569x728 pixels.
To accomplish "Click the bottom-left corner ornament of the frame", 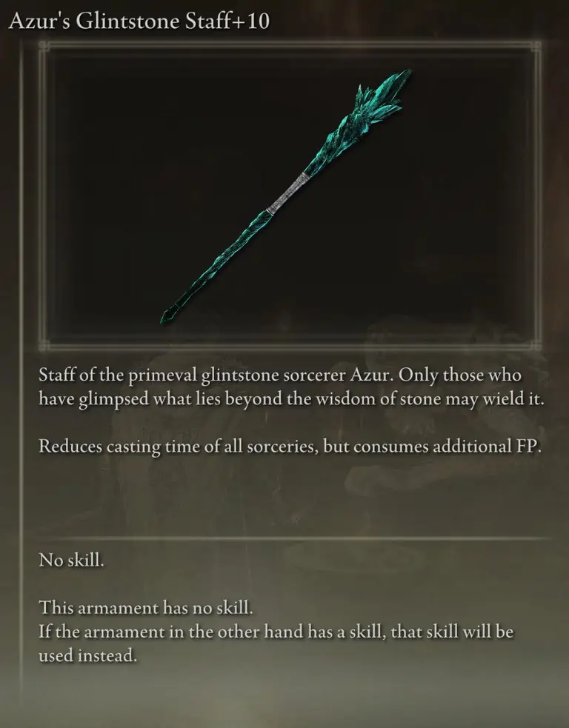I will pos(44,345).
